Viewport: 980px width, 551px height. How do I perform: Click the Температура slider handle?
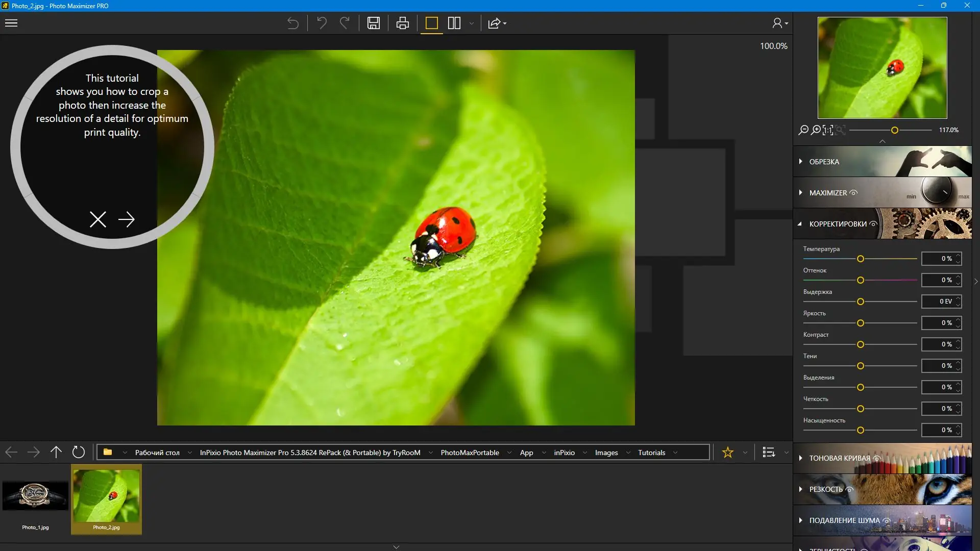(x=861, y=259)
